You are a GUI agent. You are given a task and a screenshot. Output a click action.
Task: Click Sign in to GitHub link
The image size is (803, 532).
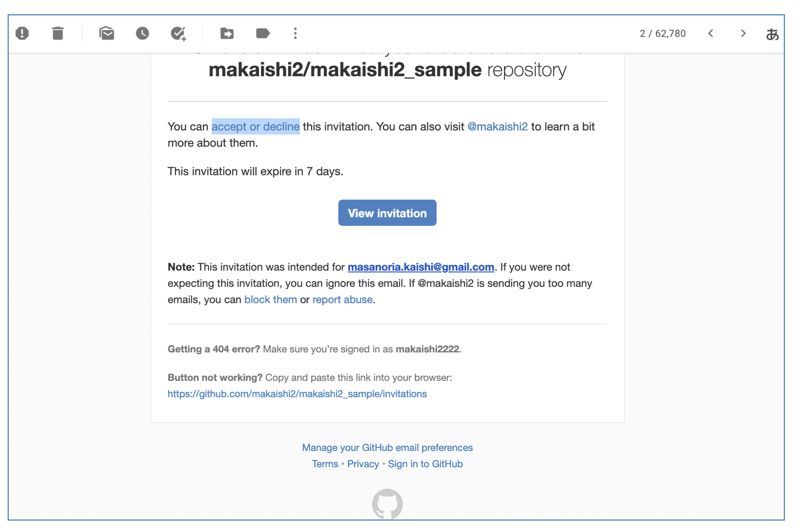(x=425, y=464)
